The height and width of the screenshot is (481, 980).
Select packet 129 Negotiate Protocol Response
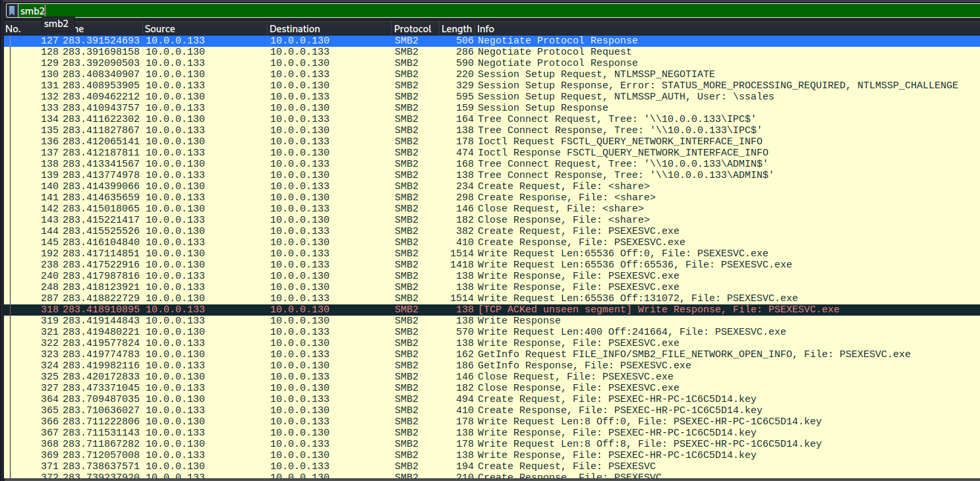pyautogui.click(x=491, y=63)
